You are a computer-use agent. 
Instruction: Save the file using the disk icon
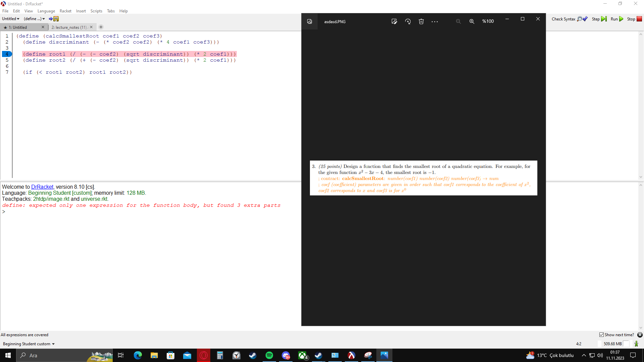(x=55, y=19)
